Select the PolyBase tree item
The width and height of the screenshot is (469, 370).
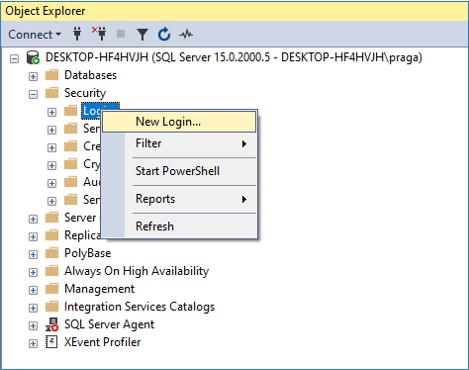(x=87, y=253)
